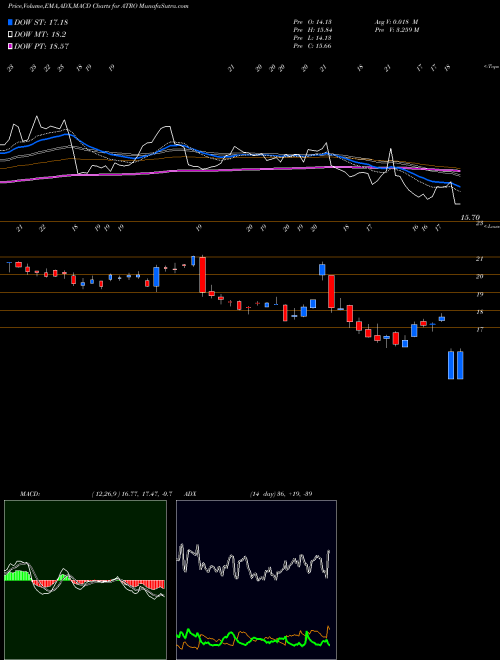The width and height of the screenshot is (500, 660).
Task: Click the 'Pre L: 14.13' value
Action: click(x=312, y=38)
